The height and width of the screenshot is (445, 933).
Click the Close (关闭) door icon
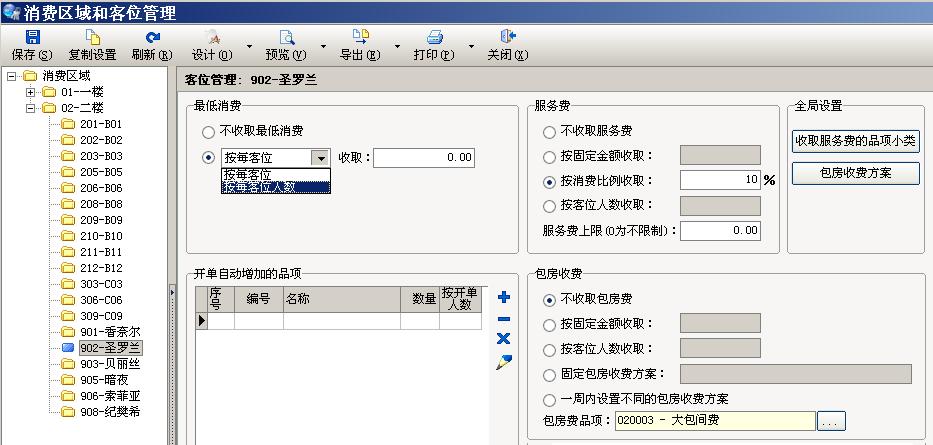tap(507, 37)
